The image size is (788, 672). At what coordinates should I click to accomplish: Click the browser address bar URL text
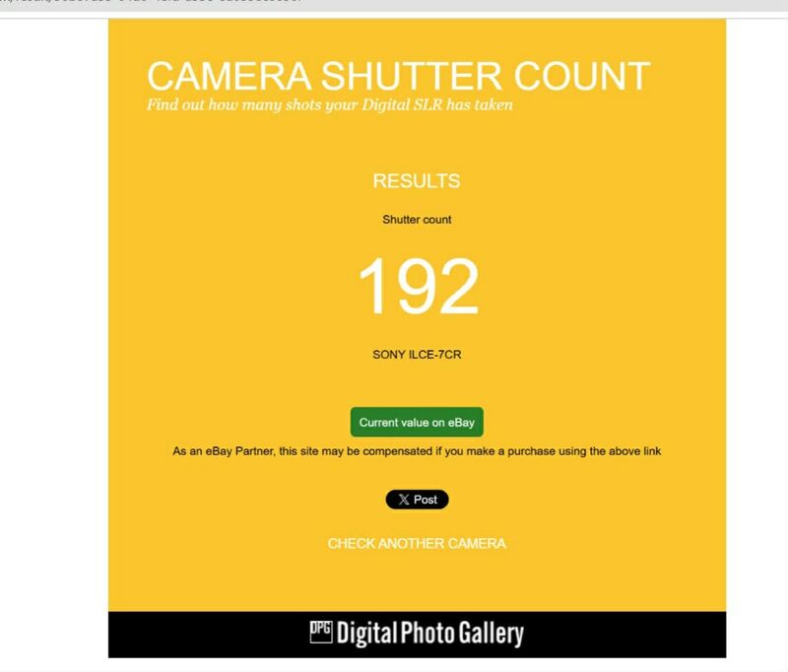[x=151, y=2]
